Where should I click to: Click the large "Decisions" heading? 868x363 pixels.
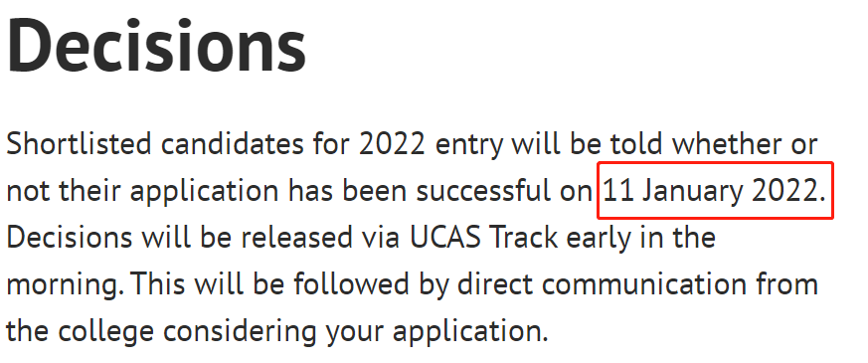tap(156, 47)
